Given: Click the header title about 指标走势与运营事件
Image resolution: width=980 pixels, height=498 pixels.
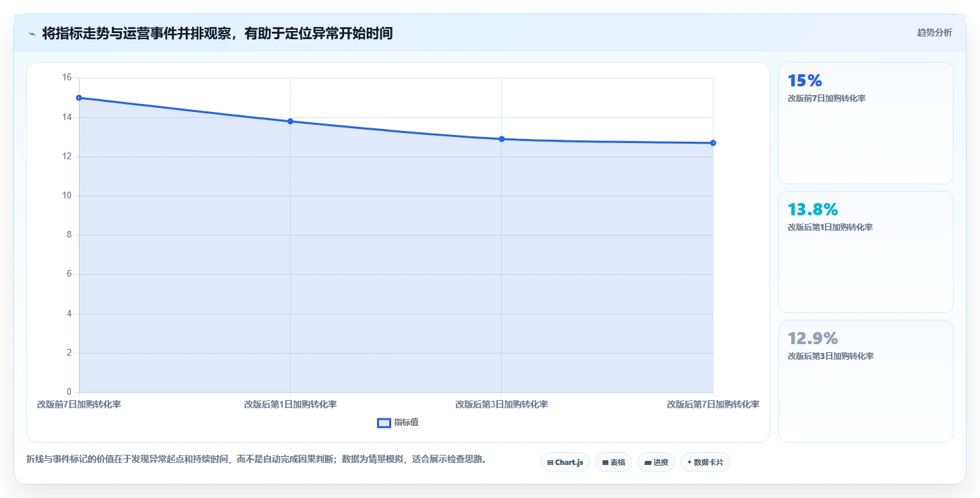Looking at the screenshot, I should point(217,33).
